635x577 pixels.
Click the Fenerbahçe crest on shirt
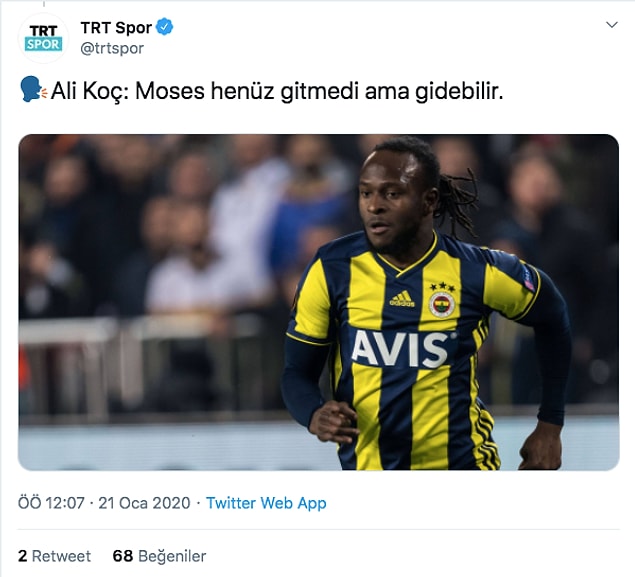click(442, 304)
